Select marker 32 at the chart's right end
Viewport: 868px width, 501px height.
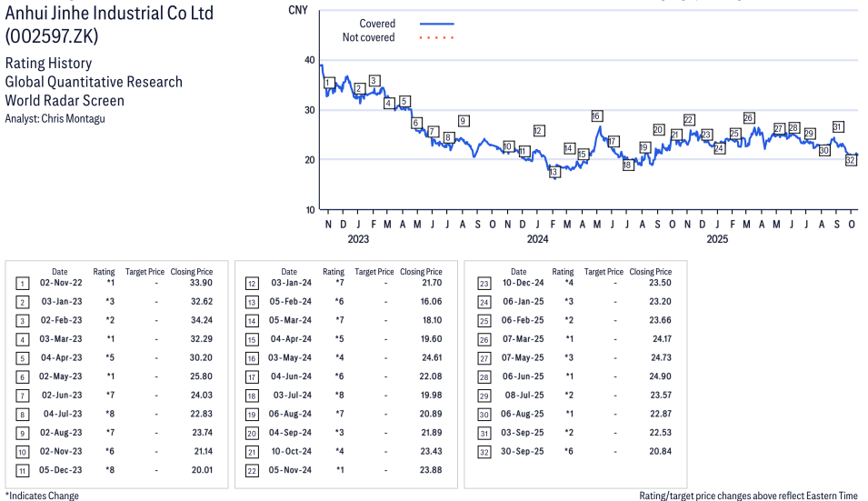[x=851, y=160]
